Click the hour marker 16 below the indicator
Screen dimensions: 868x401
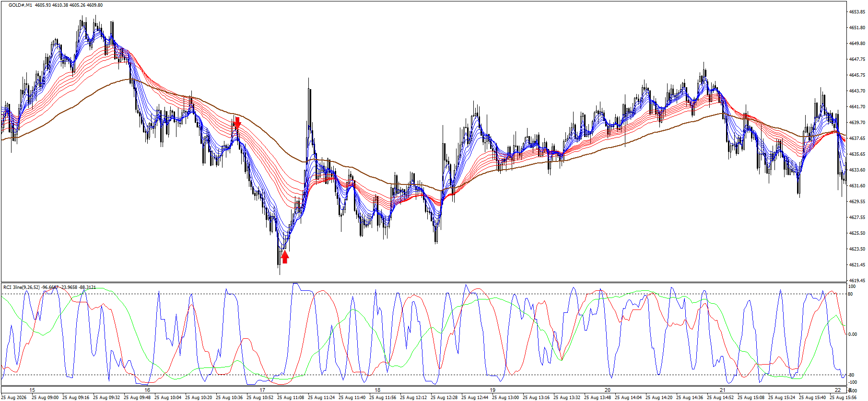(x=147, y=390)
